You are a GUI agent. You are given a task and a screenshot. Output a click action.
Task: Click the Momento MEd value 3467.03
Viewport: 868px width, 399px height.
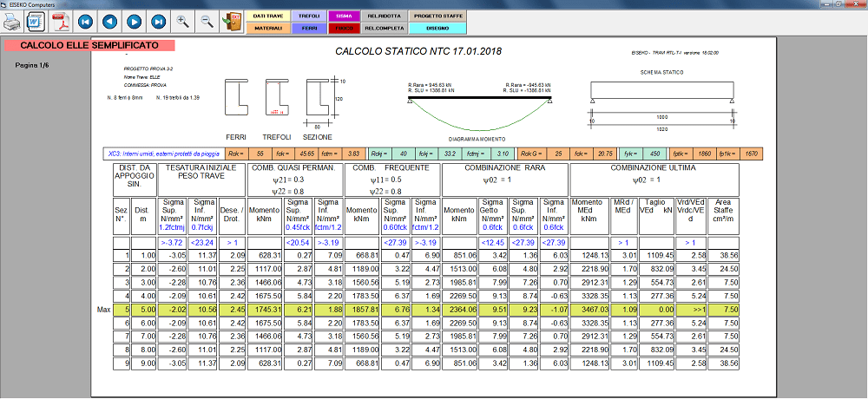pos(590,310)
